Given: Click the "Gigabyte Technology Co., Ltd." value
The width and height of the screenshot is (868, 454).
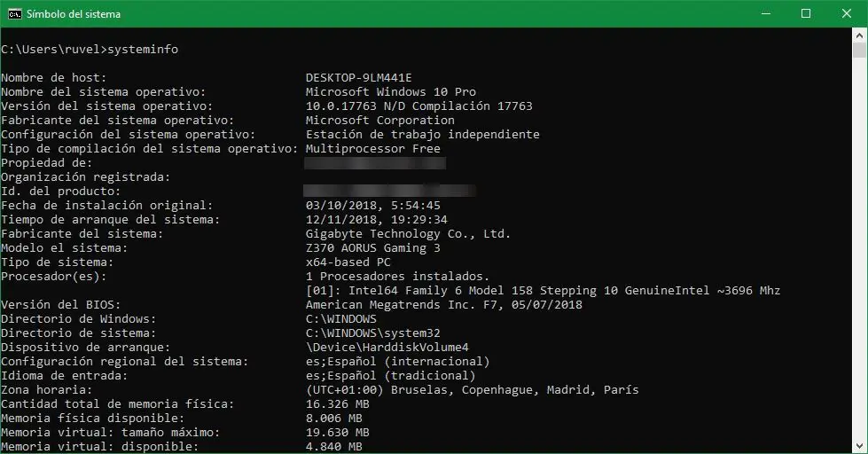Looking at the screenshot, I should coord(408,234).
